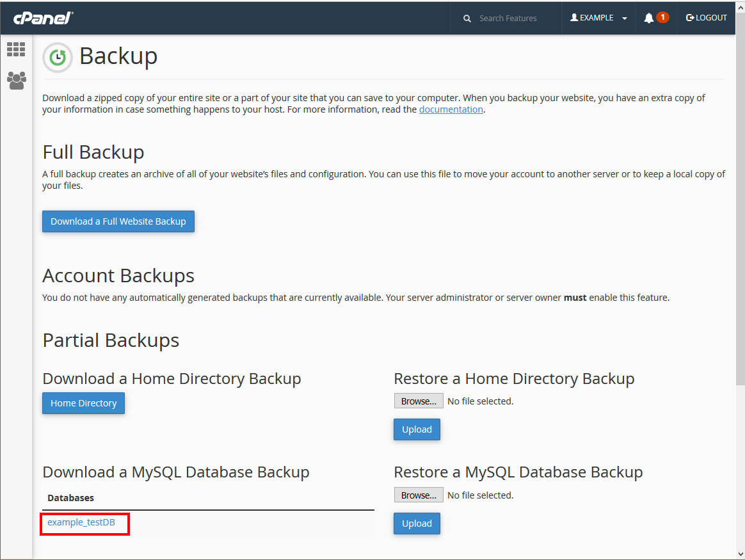Click the scrollbar down arrow
This screenshot has width=745, height=560.
point(739,553)
